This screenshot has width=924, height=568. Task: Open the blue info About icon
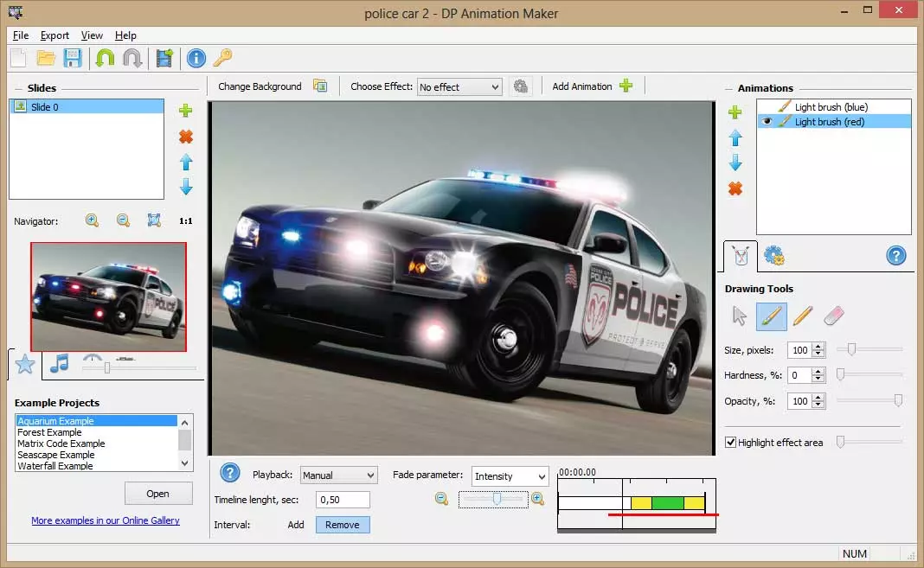[196, 58]
